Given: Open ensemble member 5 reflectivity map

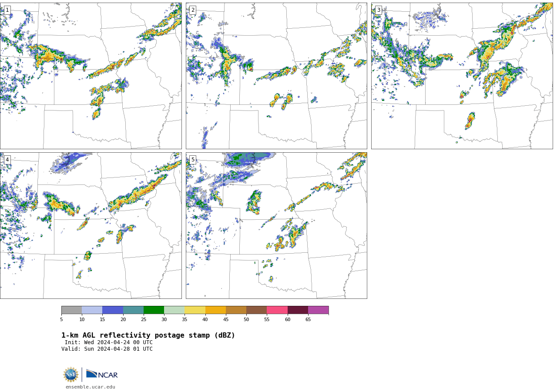Looking at the screenshot, I should click(276, 225).
